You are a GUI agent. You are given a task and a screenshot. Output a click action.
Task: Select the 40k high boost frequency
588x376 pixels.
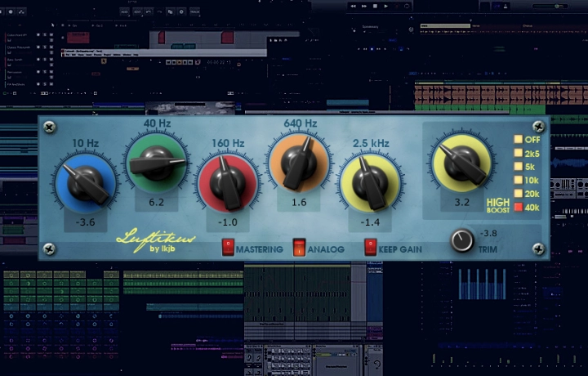click(x=519, y=207)
